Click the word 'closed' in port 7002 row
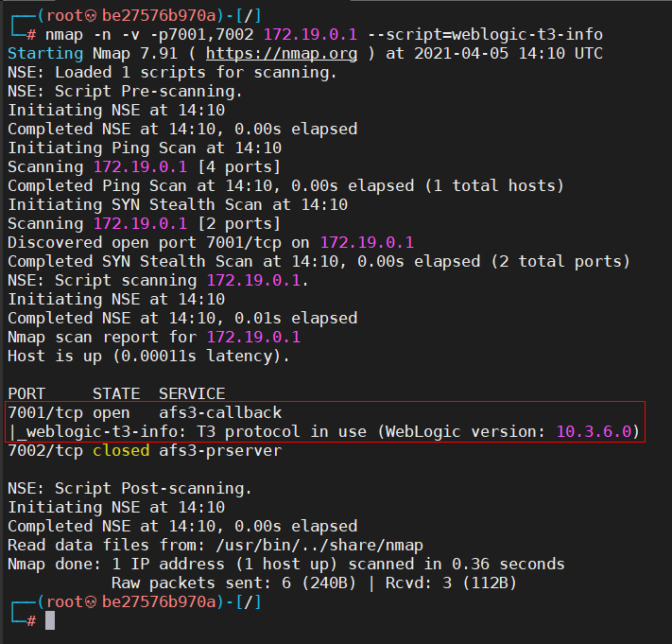 [120, 450]
